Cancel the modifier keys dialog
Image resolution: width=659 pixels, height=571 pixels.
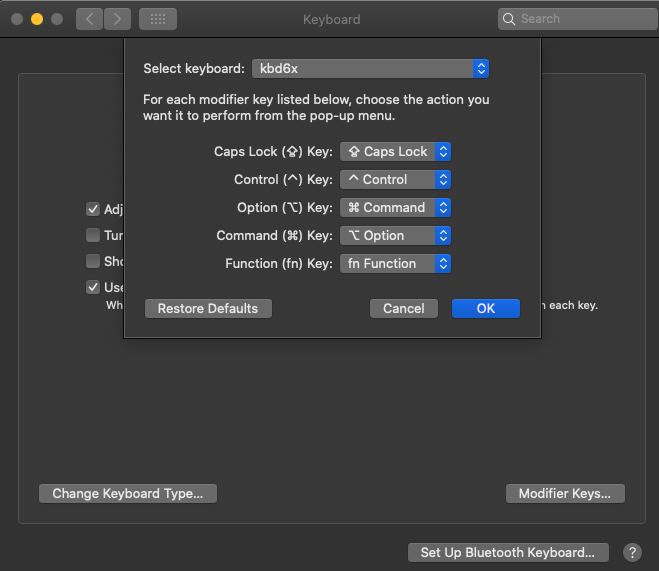[403, 308]
